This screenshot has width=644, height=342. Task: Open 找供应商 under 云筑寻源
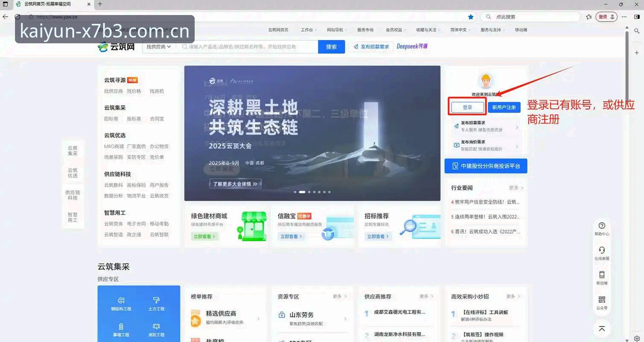(113, 91)
